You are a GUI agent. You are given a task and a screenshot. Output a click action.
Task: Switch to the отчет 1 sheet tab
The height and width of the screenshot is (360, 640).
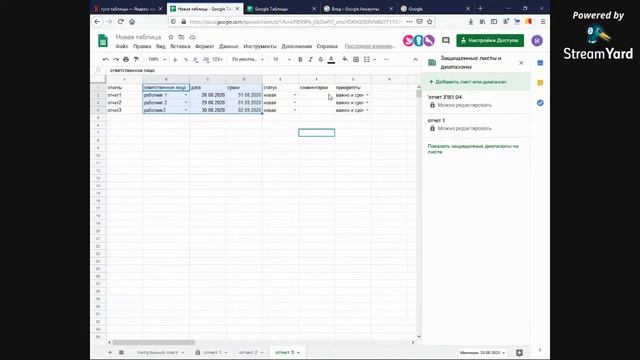[212, 352]
